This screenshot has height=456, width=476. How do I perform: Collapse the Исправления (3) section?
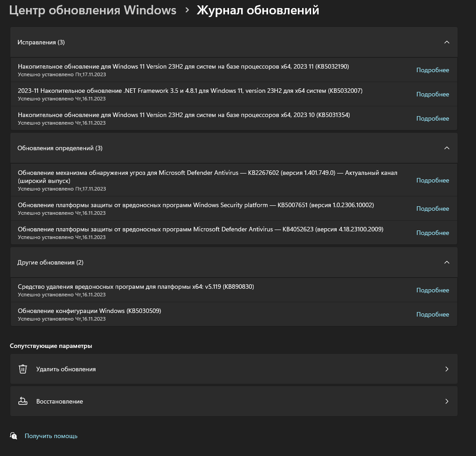point(446,42)
